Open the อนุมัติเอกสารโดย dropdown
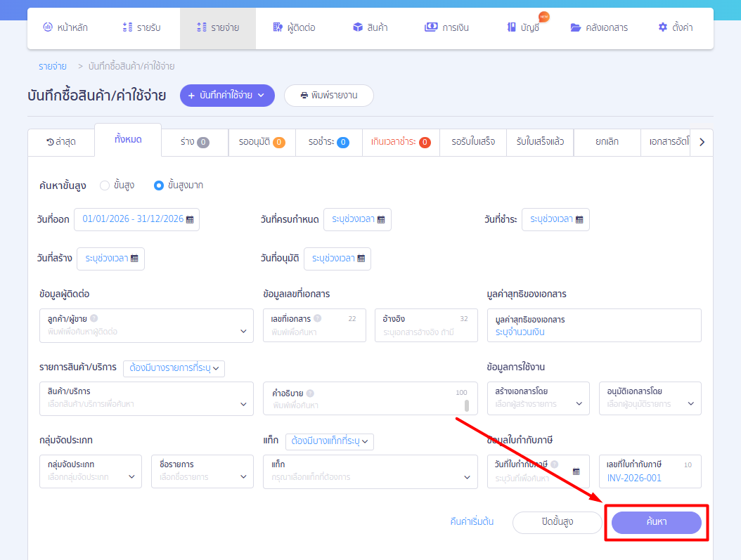Screen dimensions: 741x560 [x=650, y=398]
